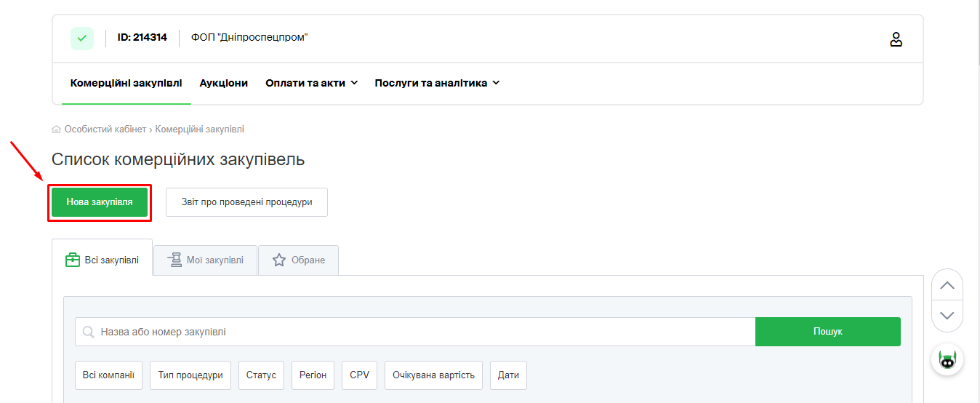Viewport: 980px width, 403px height.
Task: Click the scroll up arrow button
Action: point(947,286)
